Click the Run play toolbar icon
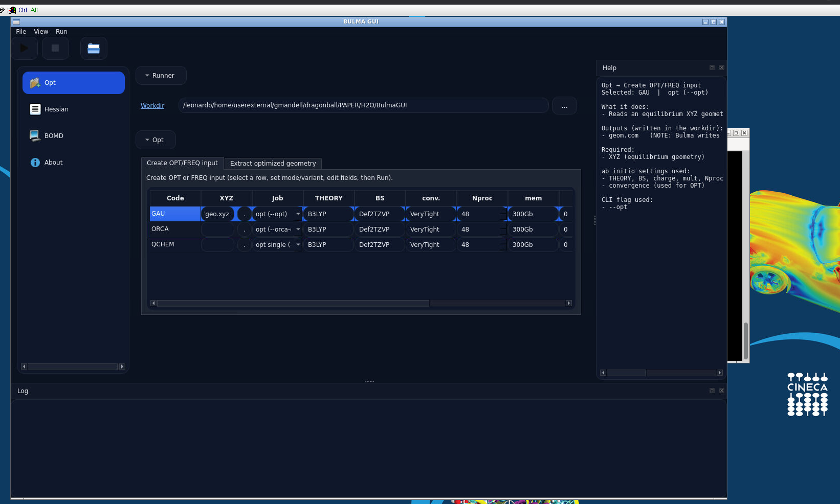Screen dimensions: 840x504 pyautogui.click(x=25, y=48)
